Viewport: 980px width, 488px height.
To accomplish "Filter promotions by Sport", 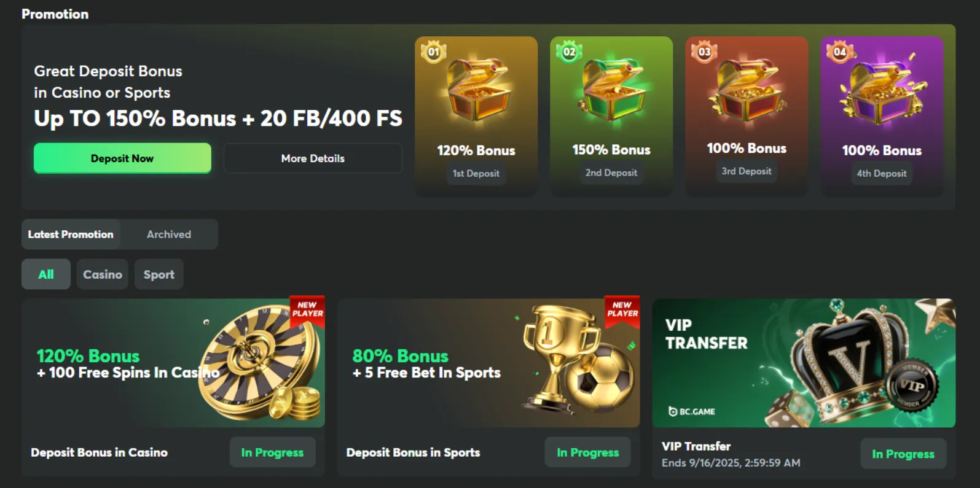I will coord(159,274).
